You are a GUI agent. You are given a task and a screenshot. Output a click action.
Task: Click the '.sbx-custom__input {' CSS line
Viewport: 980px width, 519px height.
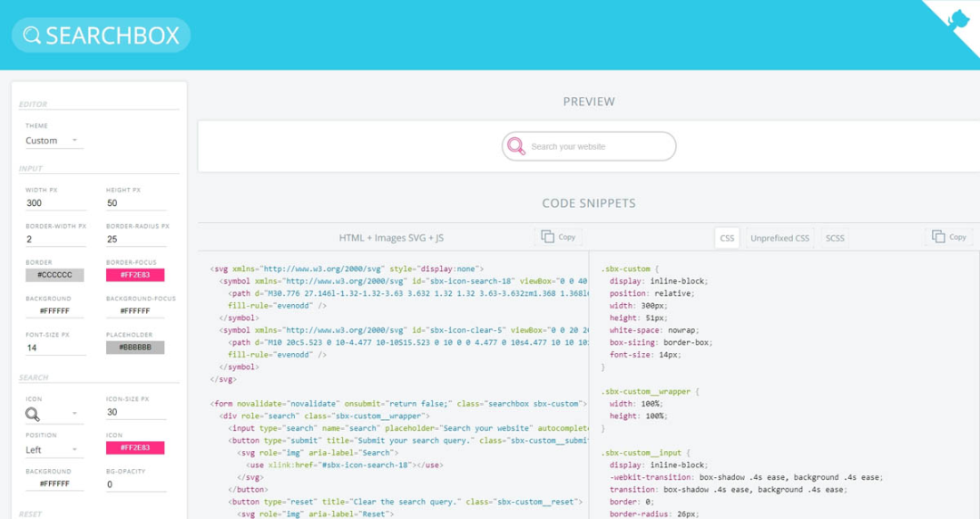pyautogui.click(x=646, y=453)
